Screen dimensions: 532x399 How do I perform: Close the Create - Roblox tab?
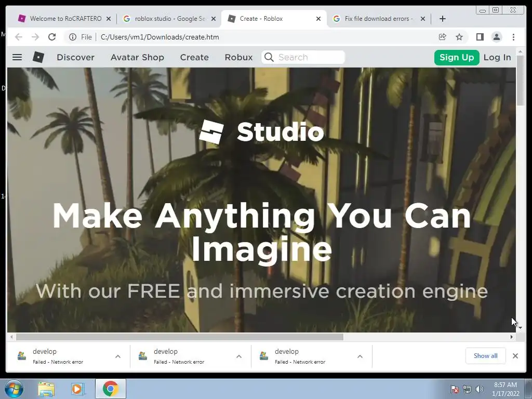(318, 19)
